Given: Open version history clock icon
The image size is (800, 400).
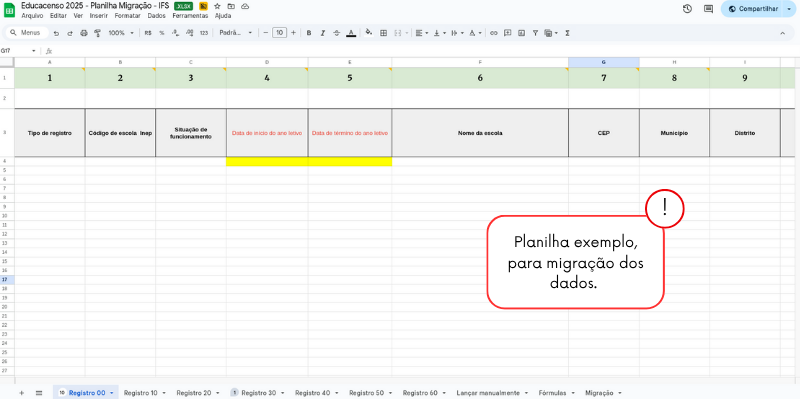Looking at the screenshot, I should (x=687, y=8).
